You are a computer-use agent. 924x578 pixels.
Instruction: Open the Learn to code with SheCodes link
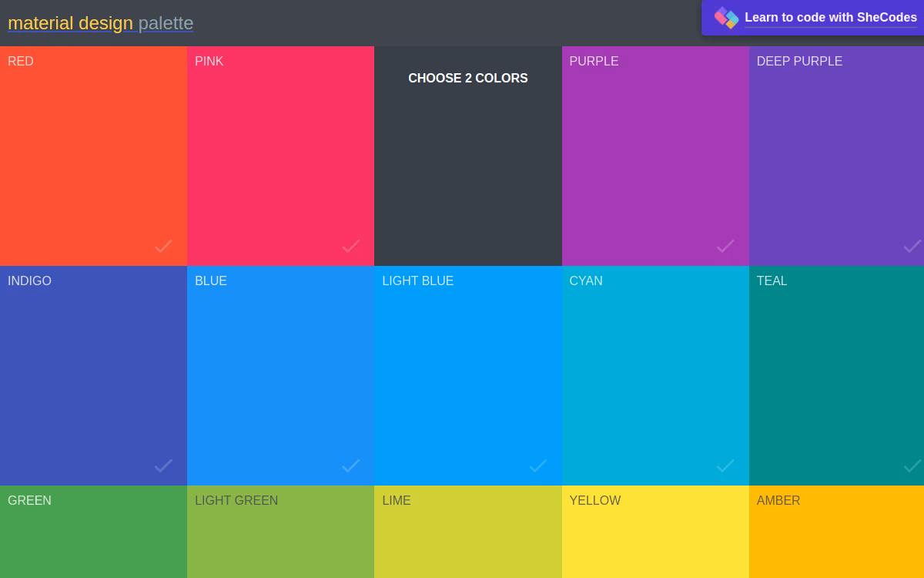tap(831, 17)
